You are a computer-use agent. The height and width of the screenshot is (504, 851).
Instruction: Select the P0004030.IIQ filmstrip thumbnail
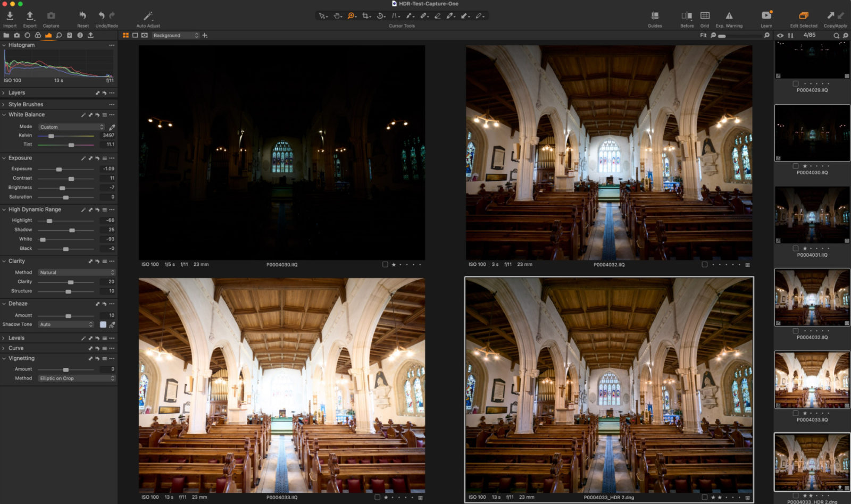(x=812, y=133)
